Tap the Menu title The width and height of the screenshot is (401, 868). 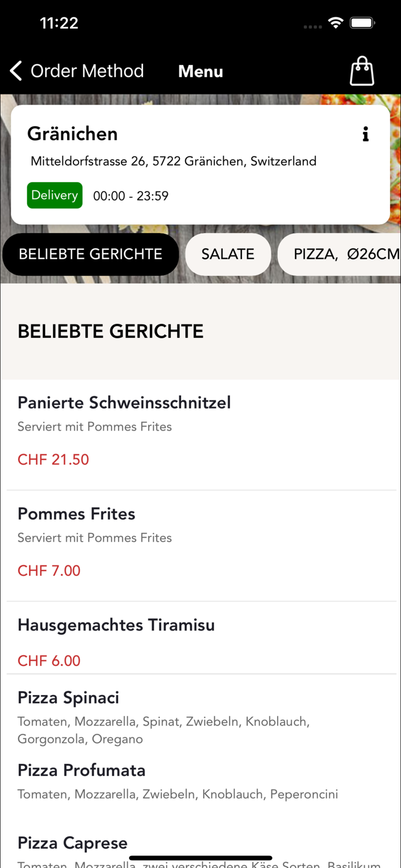(x=200, y=71)
